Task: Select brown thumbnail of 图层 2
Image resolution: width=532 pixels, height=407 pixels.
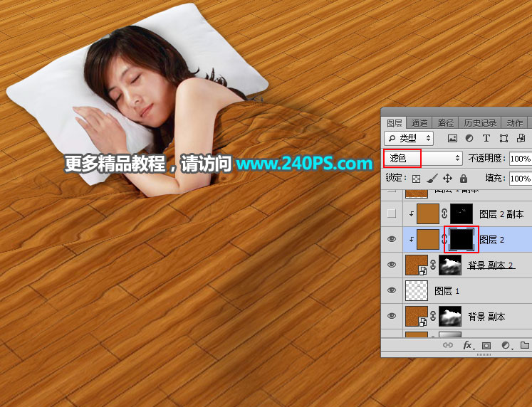Action: click(x=428, y=239)
